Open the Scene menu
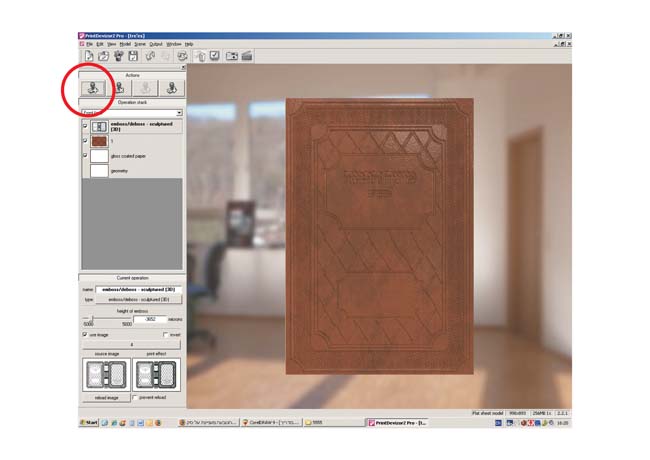The image size is (650, 460). point(140,44)
